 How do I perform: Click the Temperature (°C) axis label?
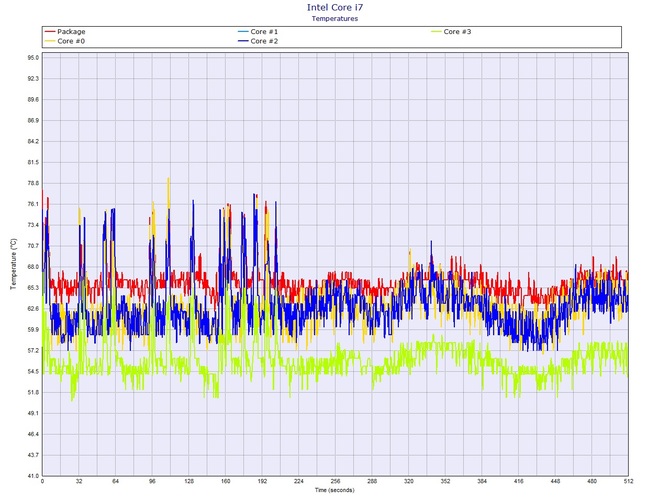(14, 264)
